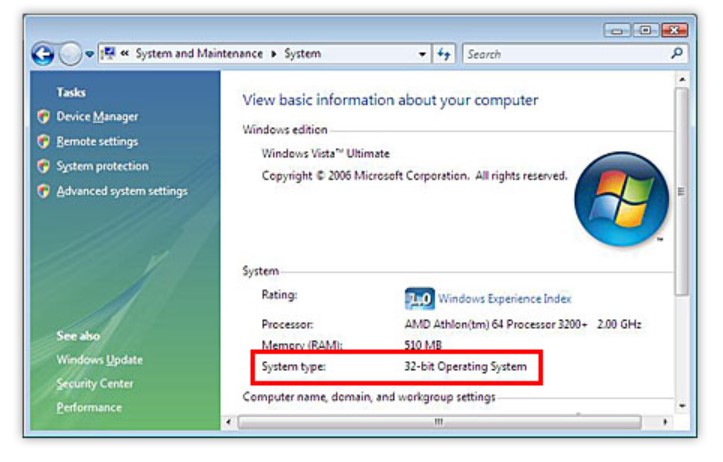Image resolution: width=723 pixels, height=462 pixels.
Task: Click the Forward navigation button
Action: click(70, 54)
